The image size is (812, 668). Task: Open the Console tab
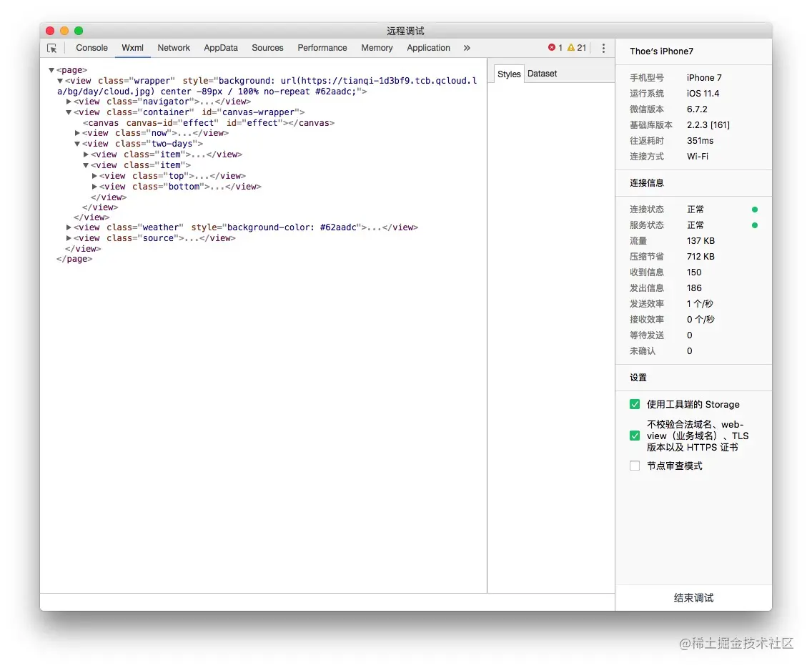click(91, 48)
